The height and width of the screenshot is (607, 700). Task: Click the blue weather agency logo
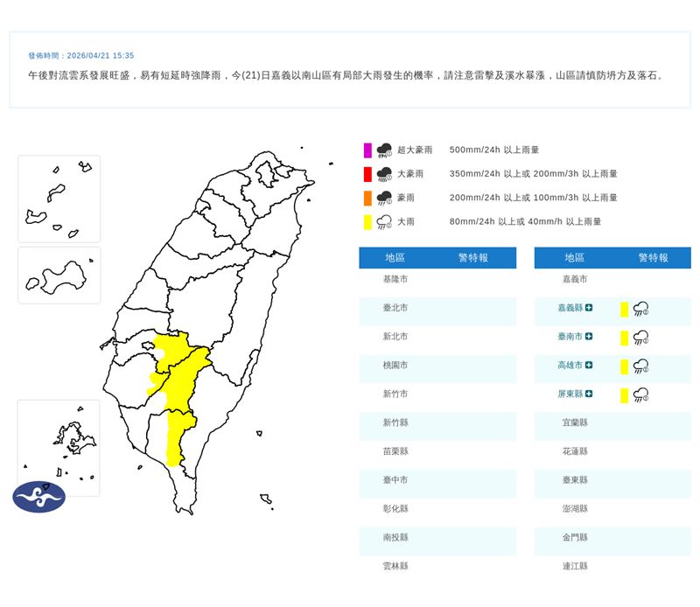point(38,497)
